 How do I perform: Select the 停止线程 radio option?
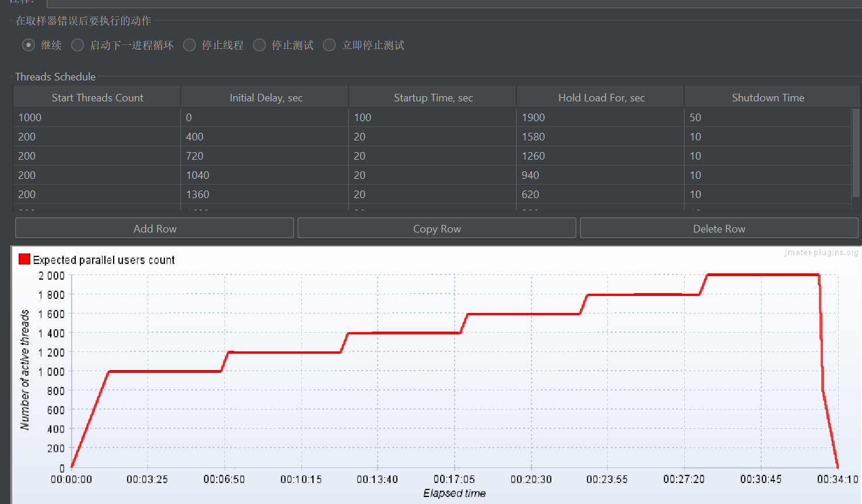189,45
